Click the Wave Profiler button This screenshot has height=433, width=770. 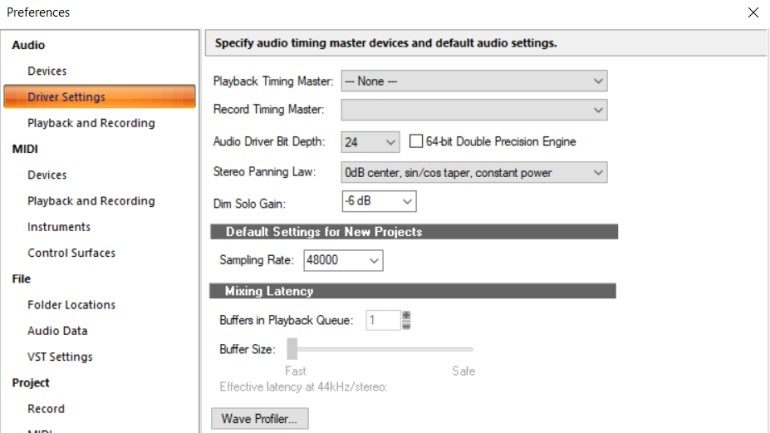(260, 418)
